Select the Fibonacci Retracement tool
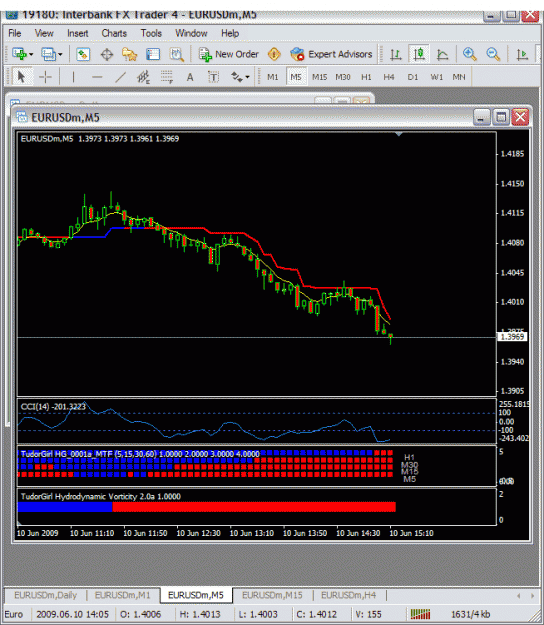544x625 pixels. (167, 77)
